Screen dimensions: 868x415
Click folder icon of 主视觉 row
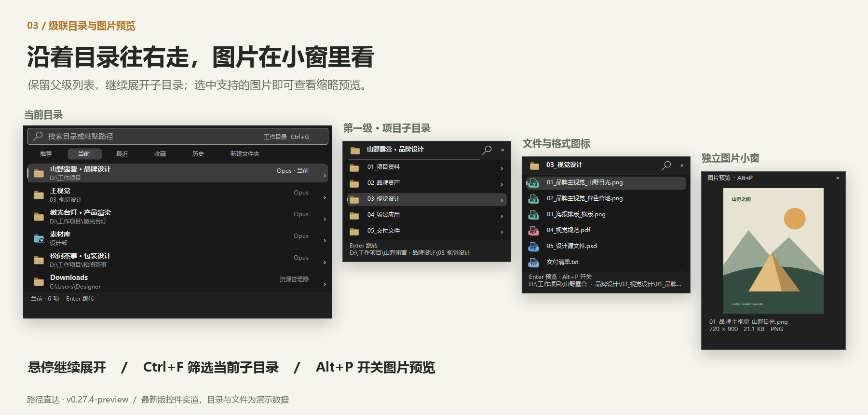(x=39, y=195)
